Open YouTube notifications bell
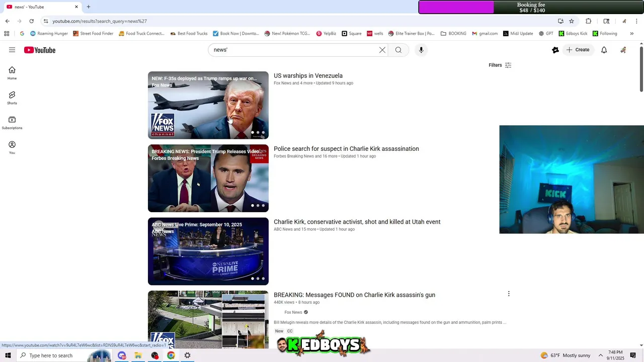The image size is (644, 362). click(x=604, y=50)
